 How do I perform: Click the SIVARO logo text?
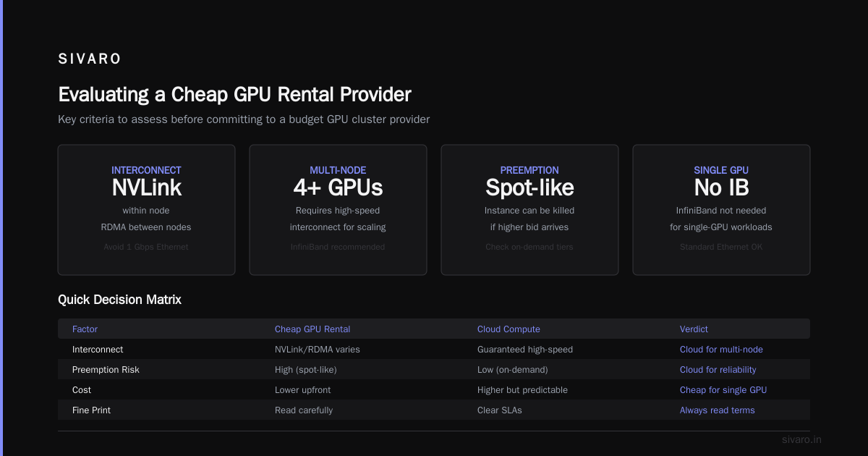tap(90, 59)
